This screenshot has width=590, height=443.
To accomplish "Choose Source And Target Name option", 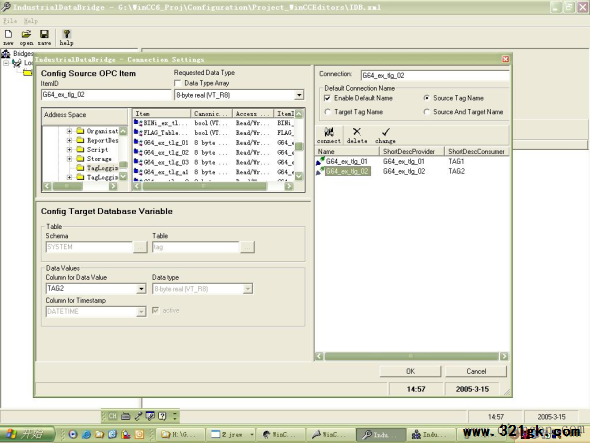I will pyautogui.click(x=426, y=112).
